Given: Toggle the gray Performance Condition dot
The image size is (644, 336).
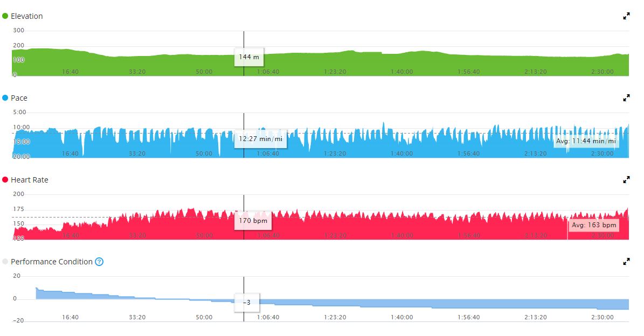Looking at the screenshot, I should [5, 262].
